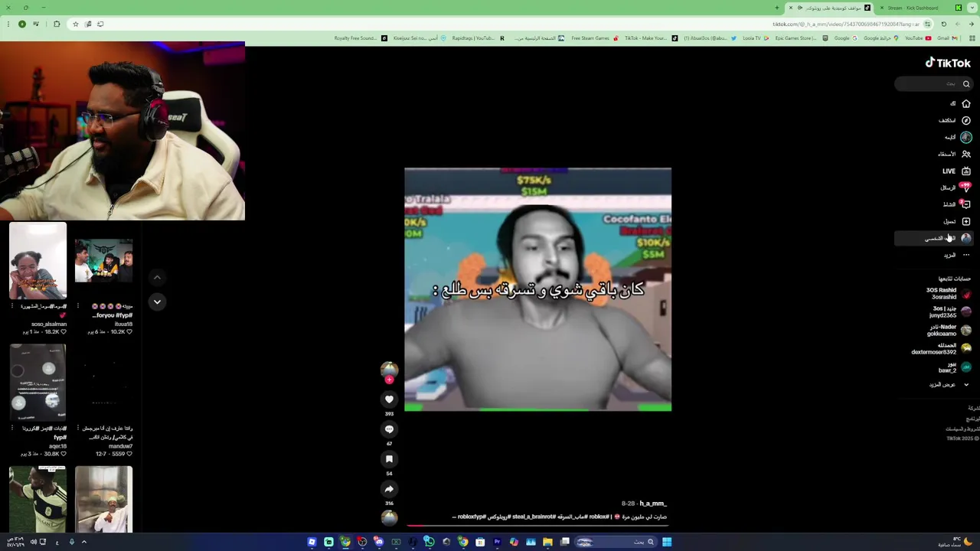Open options dots for ituua18 video
This screenshot has height=551, width=980.
pos(77,306)
